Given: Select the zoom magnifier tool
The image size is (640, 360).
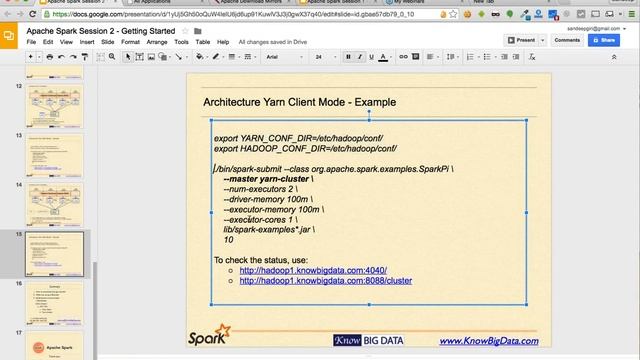Looking at the screenshot, I should tap(112, 57).
